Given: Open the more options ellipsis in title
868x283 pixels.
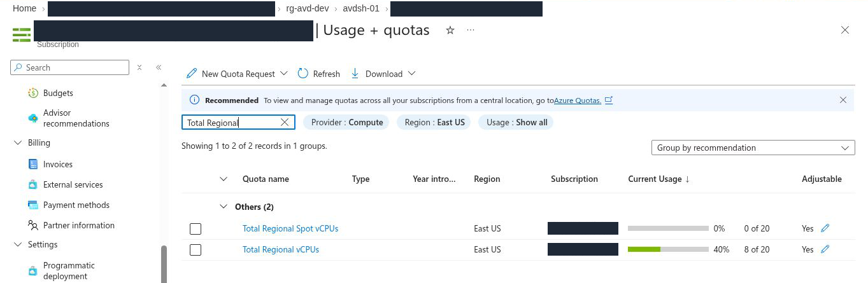Looking at the screenshot, I should [x=471, y=30].
